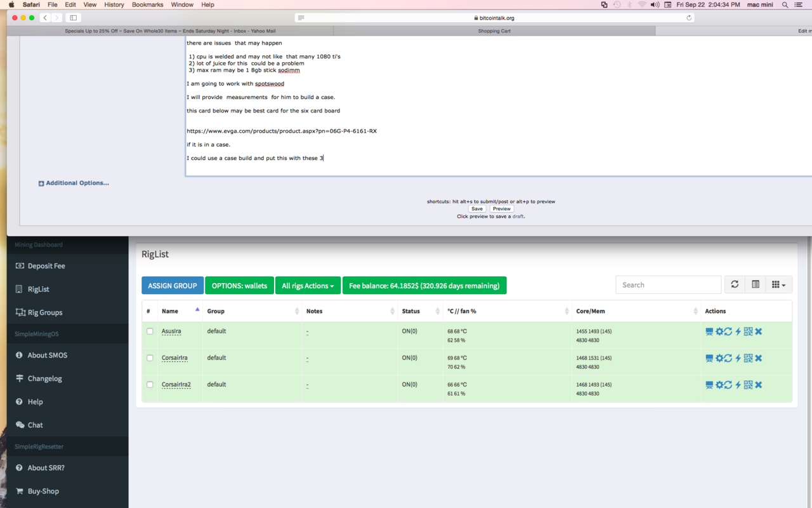The width and height of the screenshot is (812, 508).
Task: Tick checkbox for CorsairIra row
Action: pos(150,358)
